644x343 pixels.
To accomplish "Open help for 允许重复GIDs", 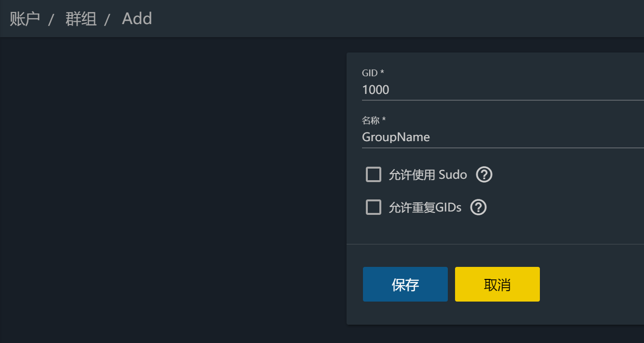I will tap(478, 207).
